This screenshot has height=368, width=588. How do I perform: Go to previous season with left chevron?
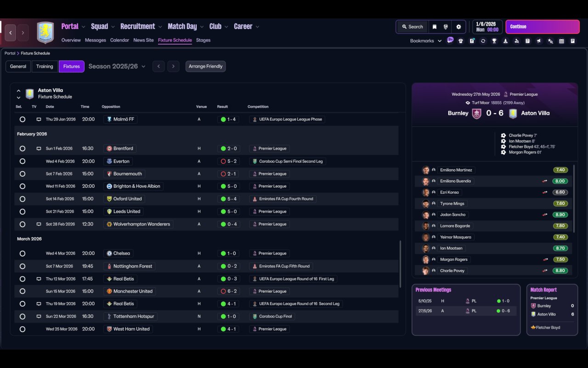(x=158, y=66)
